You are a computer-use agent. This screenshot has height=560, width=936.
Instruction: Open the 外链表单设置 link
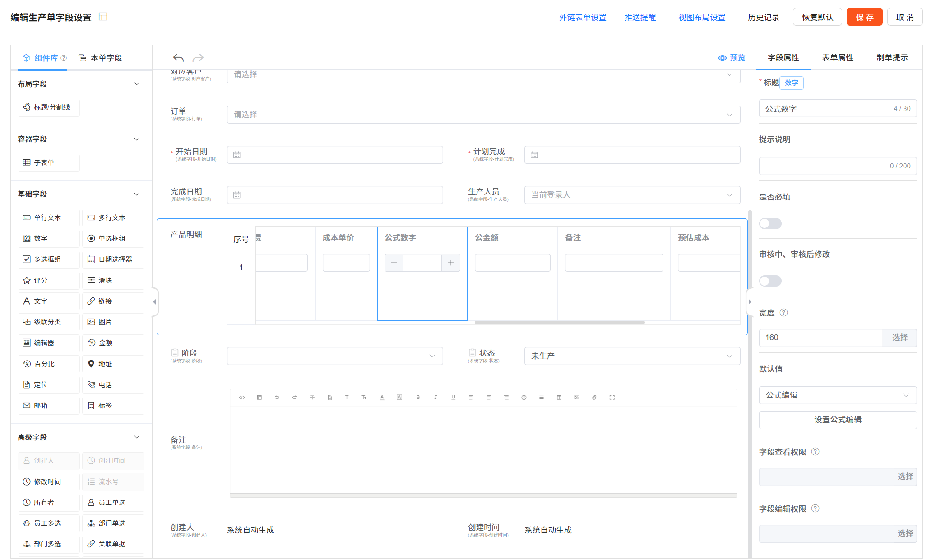pyautogui.click(x=583, y=17)
